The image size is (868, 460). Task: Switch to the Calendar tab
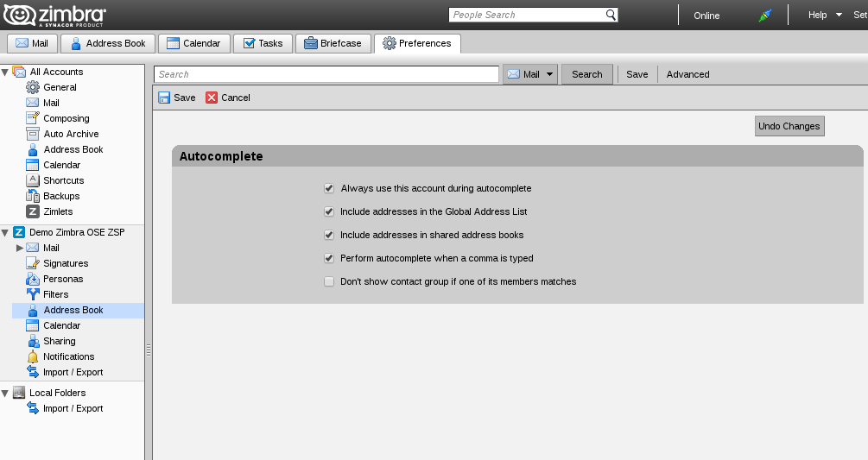pos(194,43)
